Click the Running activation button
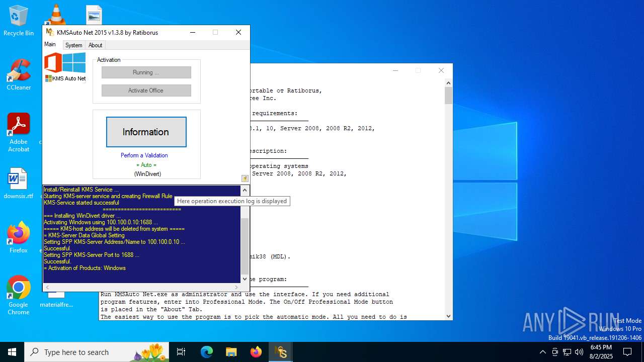Image resolution: width=644 pixels, height=362 pixels. tap(146, 72)
